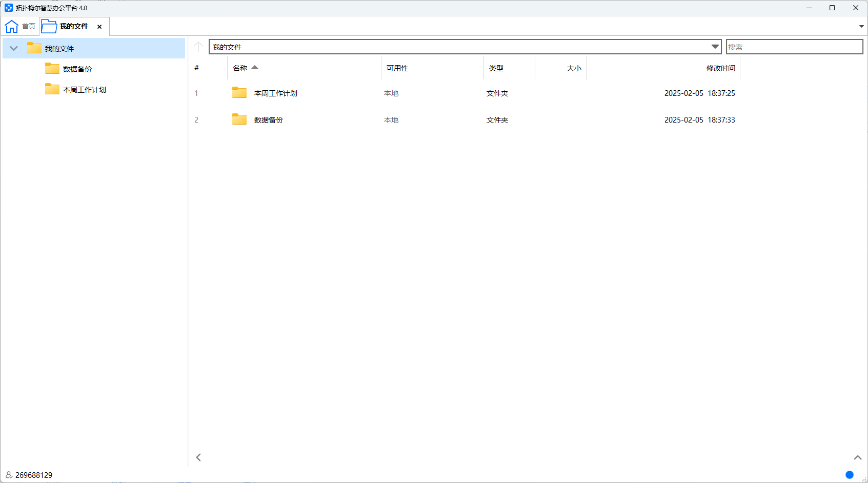
Task: Click the home icon in tab bar
Action: point(12,26)
